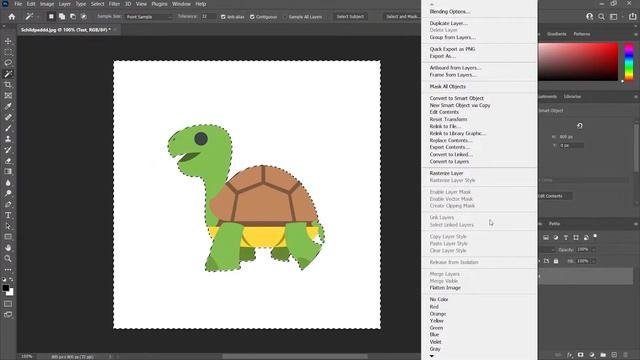Toggle the Sample All Layers checkbox
This screenshot has width=640, height=360.
pos(285,17)
